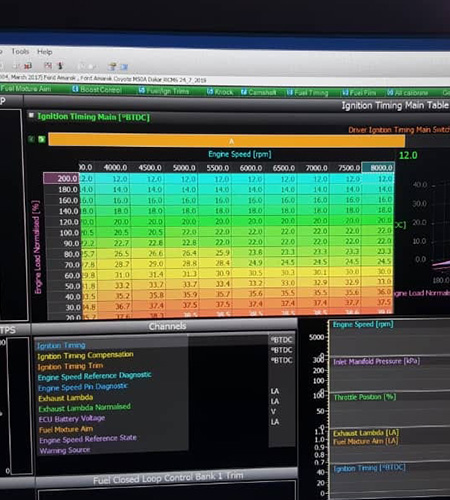Viewport: 450px width, 500px height.
Task: Open the Tools menu
Action: coord(20,51)
